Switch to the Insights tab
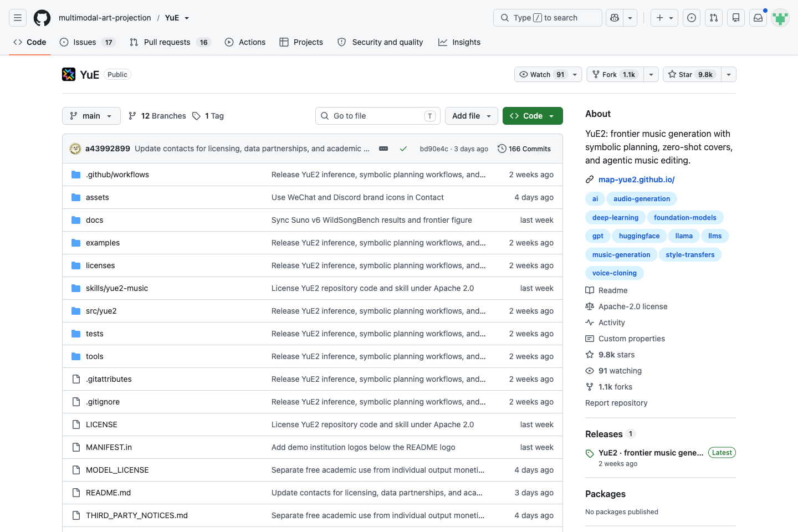Viewport: 798px width, 532px height. click(x=459, y=42)
